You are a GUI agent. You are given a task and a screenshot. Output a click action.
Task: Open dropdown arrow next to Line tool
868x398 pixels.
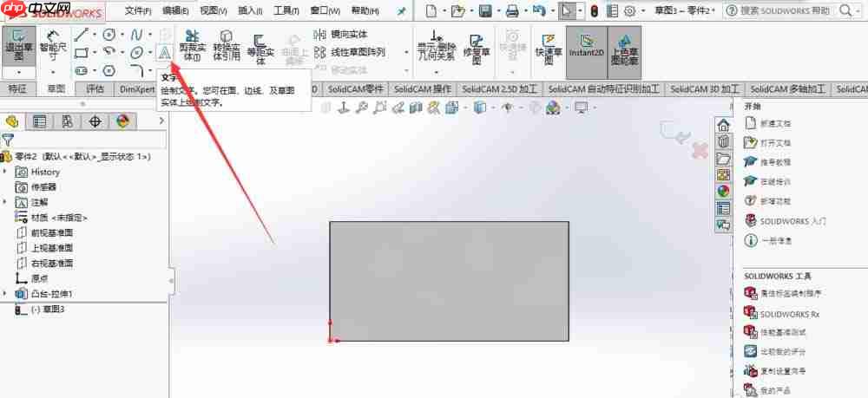(94, 35)
